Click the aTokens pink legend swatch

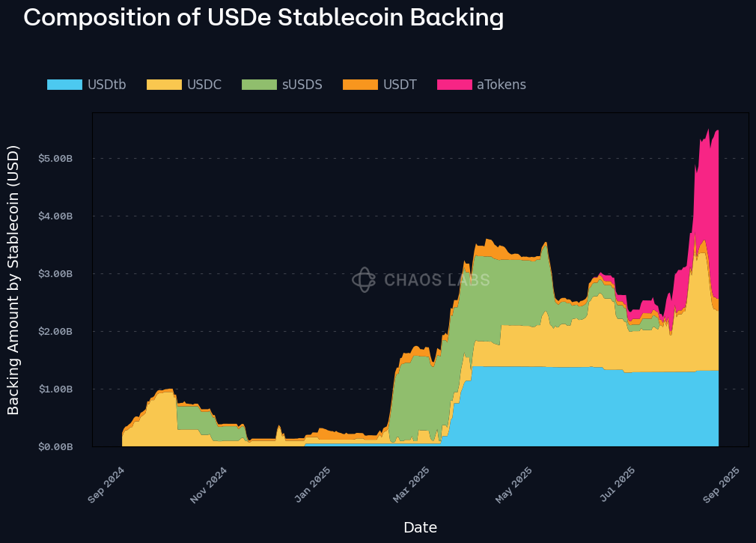tap(454, 85)
